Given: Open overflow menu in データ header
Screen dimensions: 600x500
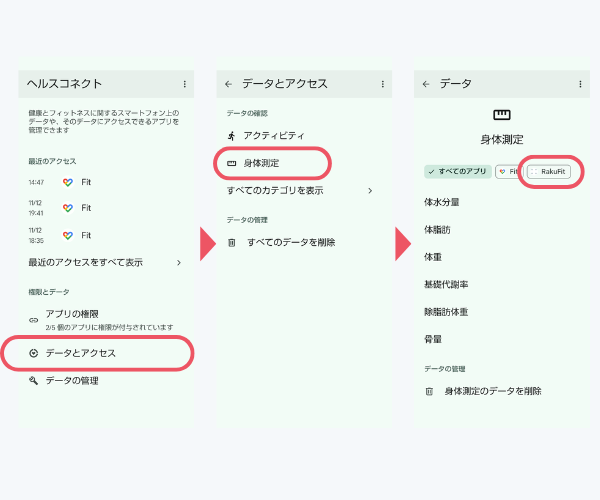Looking at the screenshot, I should [x=580, y=84].
